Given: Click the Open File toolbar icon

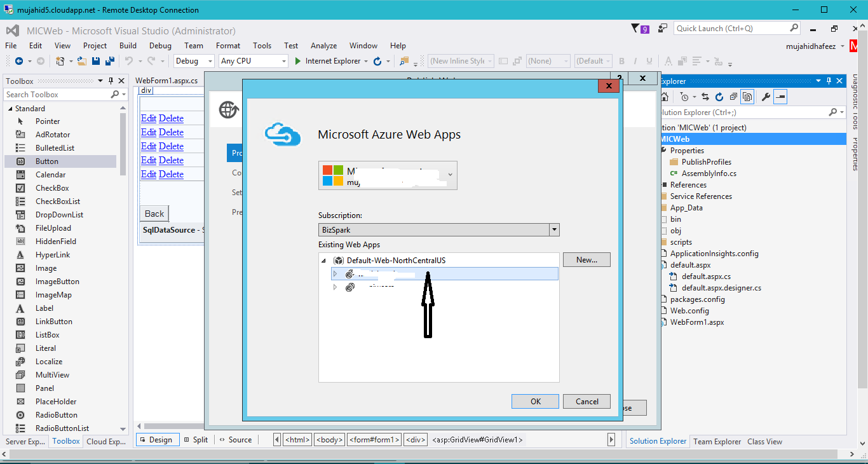Looking at the screenshot, I should 82,61.
